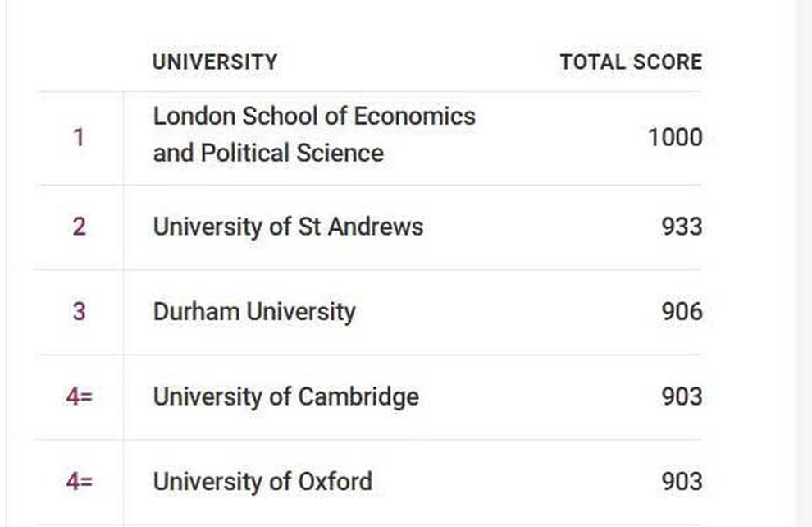Click the thin grey strip at the left page edge
The height and width of the screenshot is (527, 812).
tap(2, 263)
